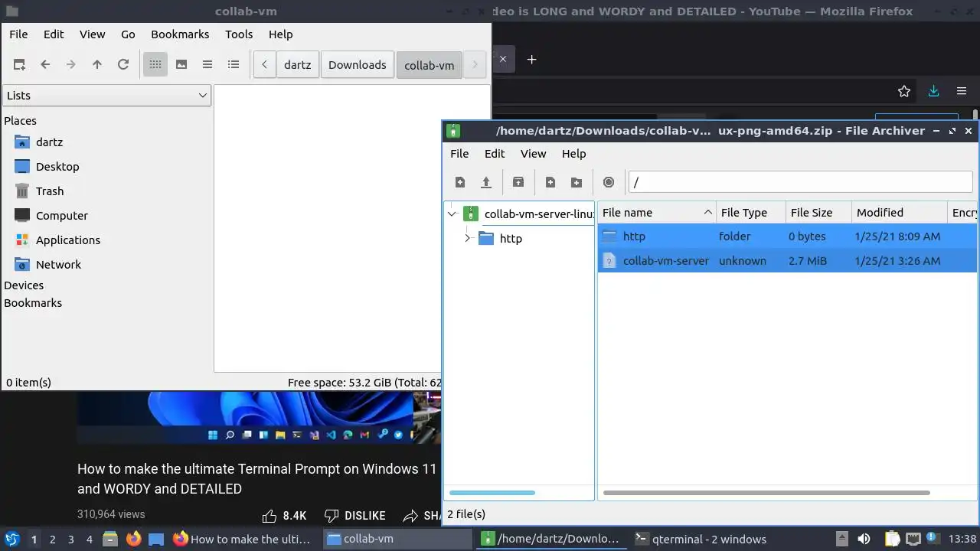Image resolution: width=980 pixels, height=551 pixels.
Task: Open File menu in File Archiver
Action: coord(459,153)
